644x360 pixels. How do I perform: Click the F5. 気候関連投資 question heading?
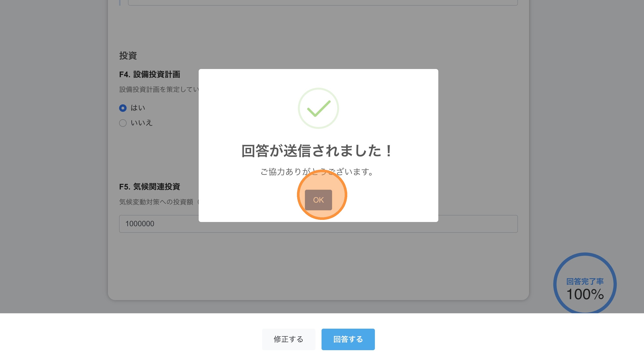(x=150, y=186)
